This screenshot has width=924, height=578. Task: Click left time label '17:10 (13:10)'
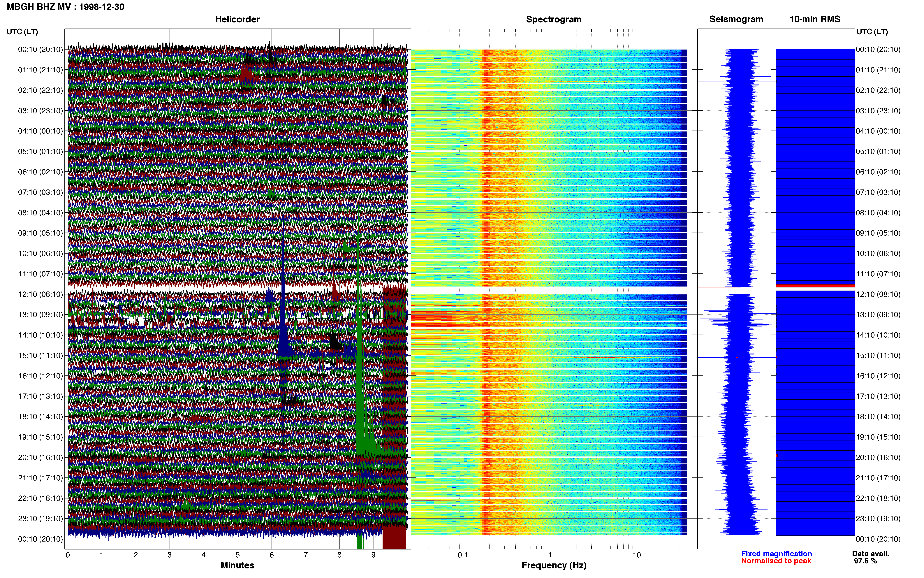point(41,396)
